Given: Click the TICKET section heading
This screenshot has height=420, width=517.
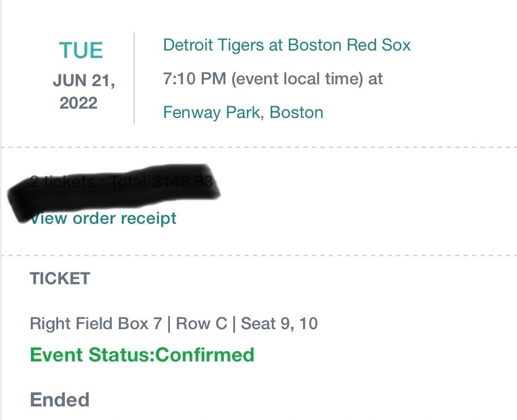Looking at the screenshot, I should [x=60, y=279].
